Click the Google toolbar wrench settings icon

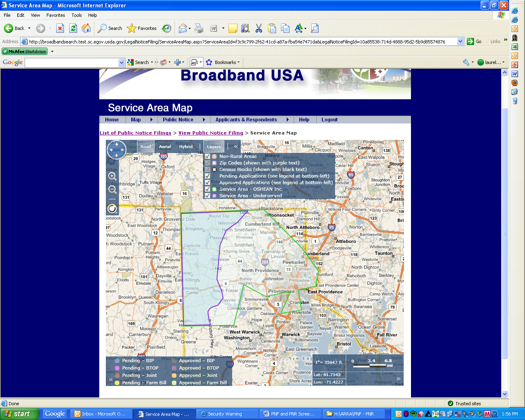point(466,62)
